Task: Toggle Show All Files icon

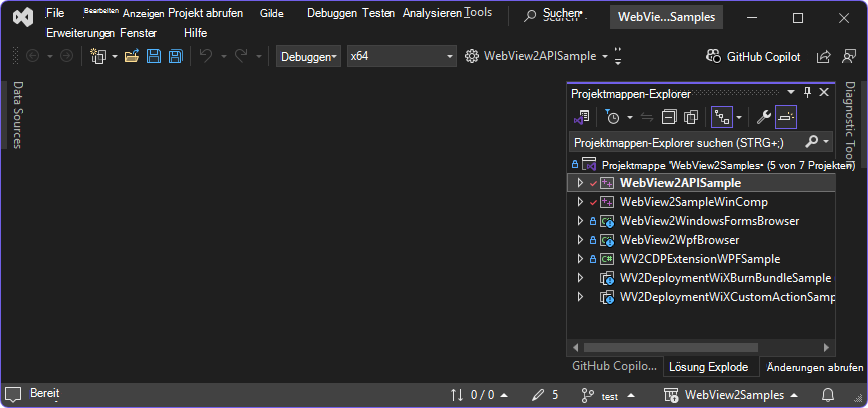Action: pos(690,117)
